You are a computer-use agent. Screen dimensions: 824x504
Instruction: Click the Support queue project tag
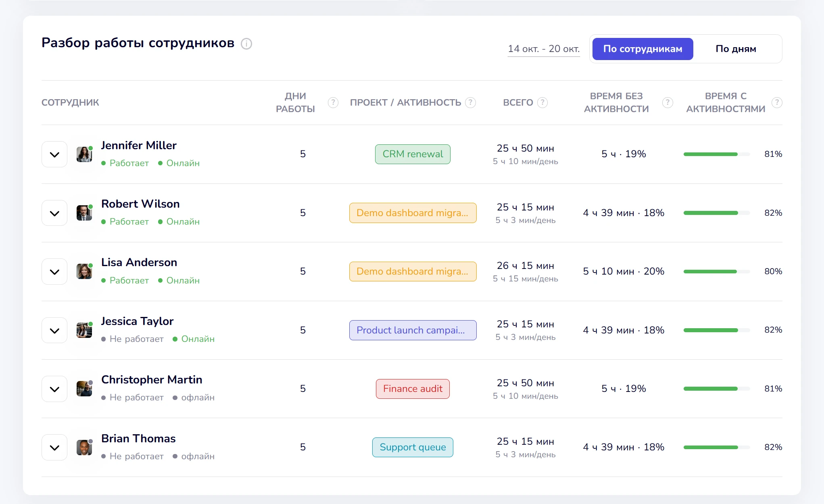pyautogui.click(x=413, y=447)
